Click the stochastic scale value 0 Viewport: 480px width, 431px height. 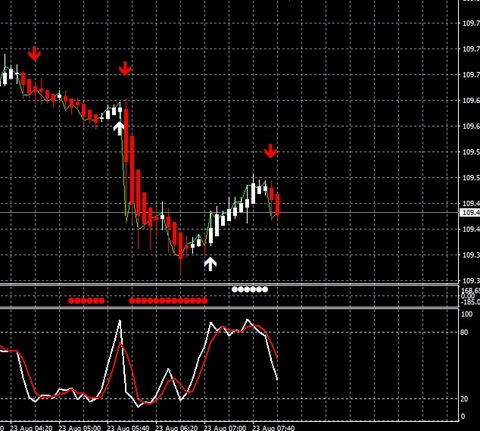pyautogui.click(x=463, y=416)
